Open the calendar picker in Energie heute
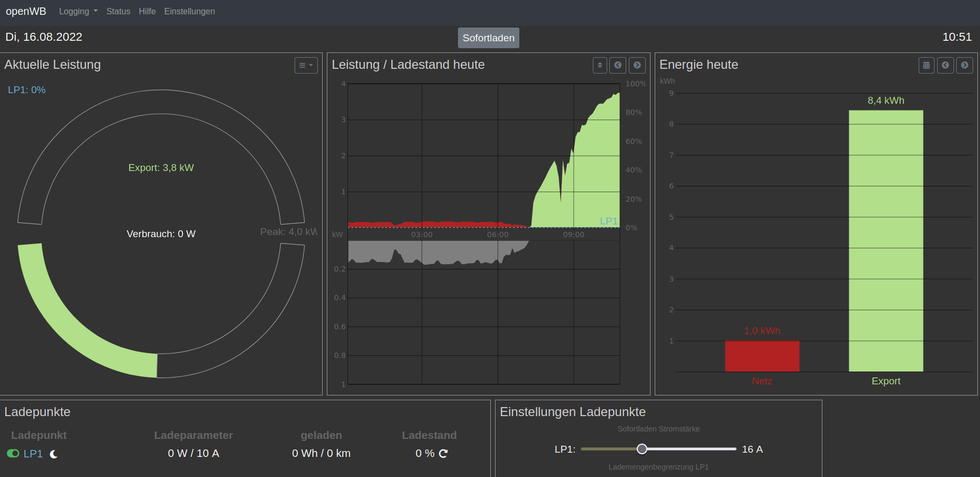 click(x=926, y=65)
